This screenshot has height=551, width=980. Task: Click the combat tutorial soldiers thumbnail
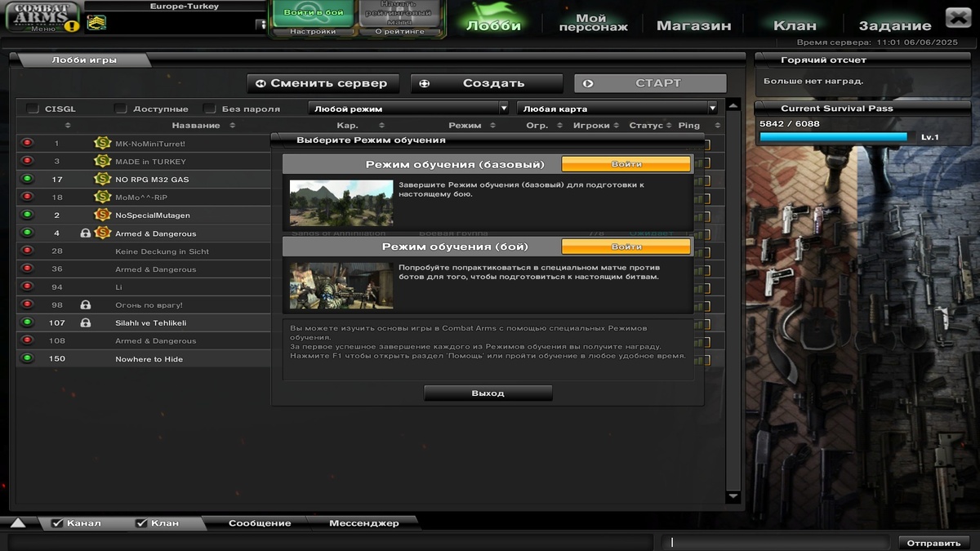341,286
